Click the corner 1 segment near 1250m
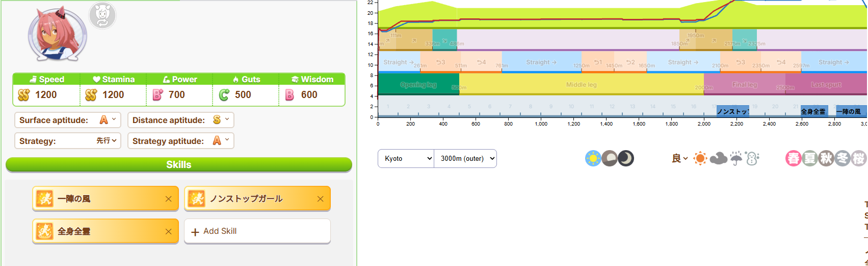 tap(598, 62)
